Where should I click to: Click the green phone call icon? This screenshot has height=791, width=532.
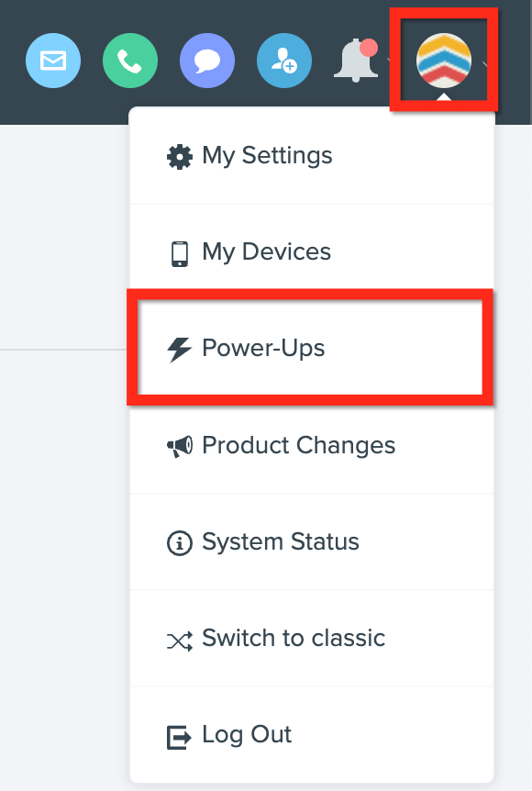[x=130, y=61]
